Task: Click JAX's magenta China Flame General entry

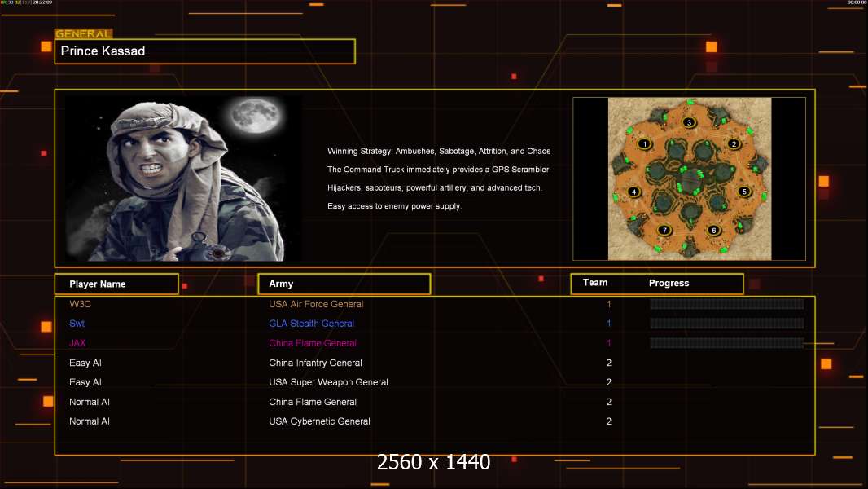Action: [312, 343]
